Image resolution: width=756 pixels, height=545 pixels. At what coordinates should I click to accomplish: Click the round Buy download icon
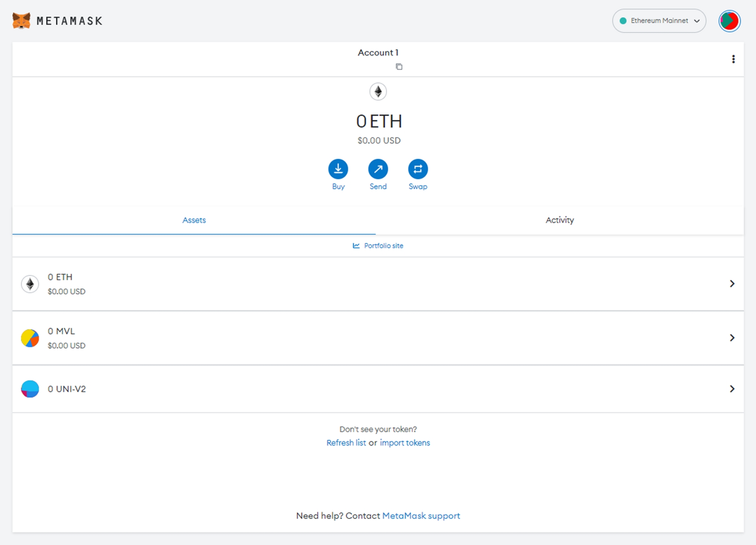pyautogui.click(x=338, y=169)
